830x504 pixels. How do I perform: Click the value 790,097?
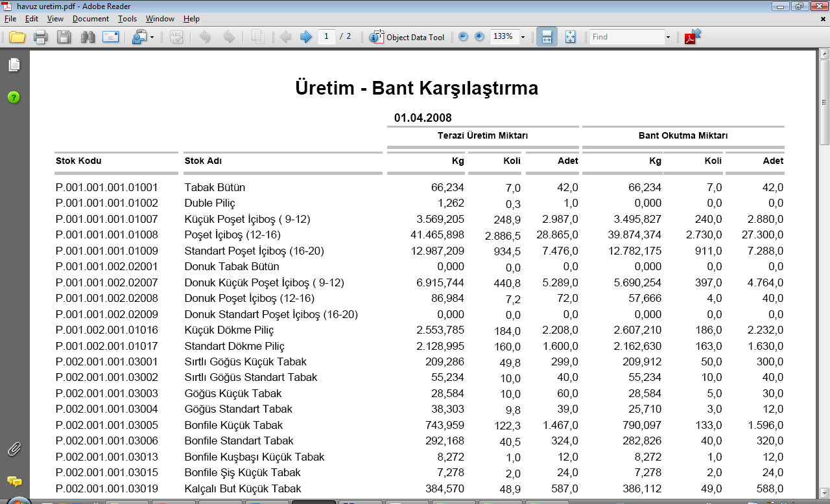(642, 425)
